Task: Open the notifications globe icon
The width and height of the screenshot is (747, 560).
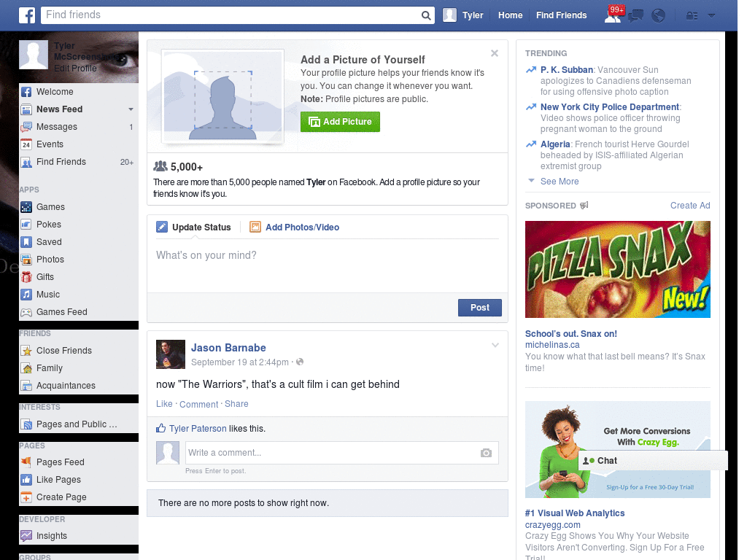Action: point(659,16)
